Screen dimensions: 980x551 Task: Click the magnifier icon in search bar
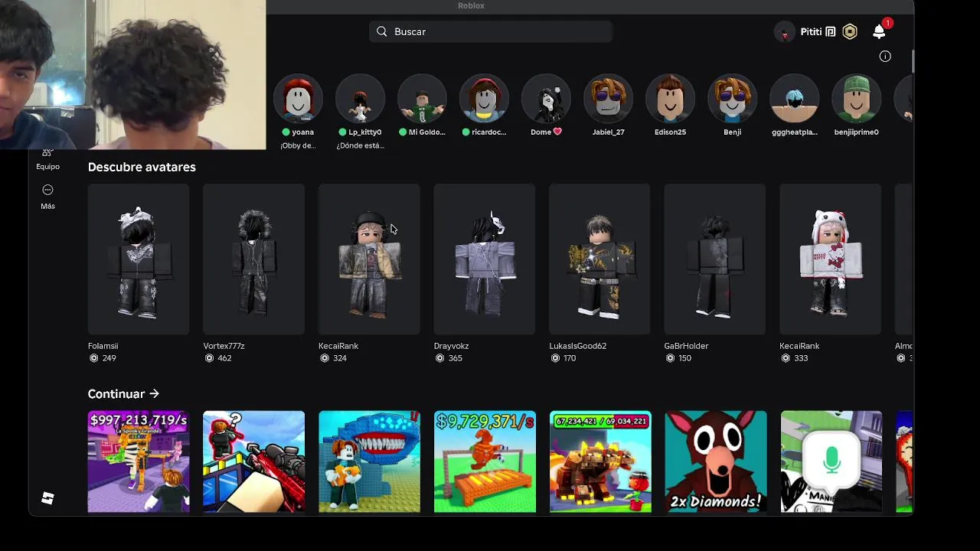coord(382,31)
